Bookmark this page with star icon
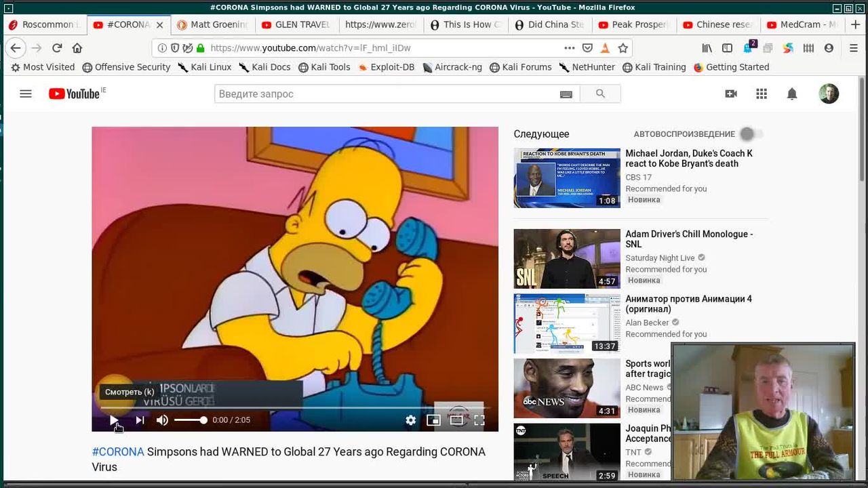The image size is (868, 488). (623, 48)
